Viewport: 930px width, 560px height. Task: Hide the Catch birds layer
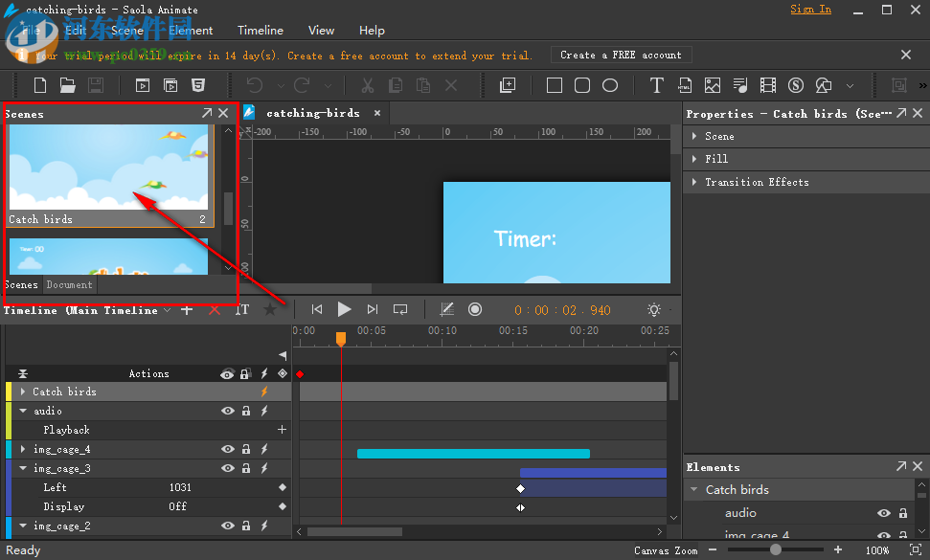point(228,392)
